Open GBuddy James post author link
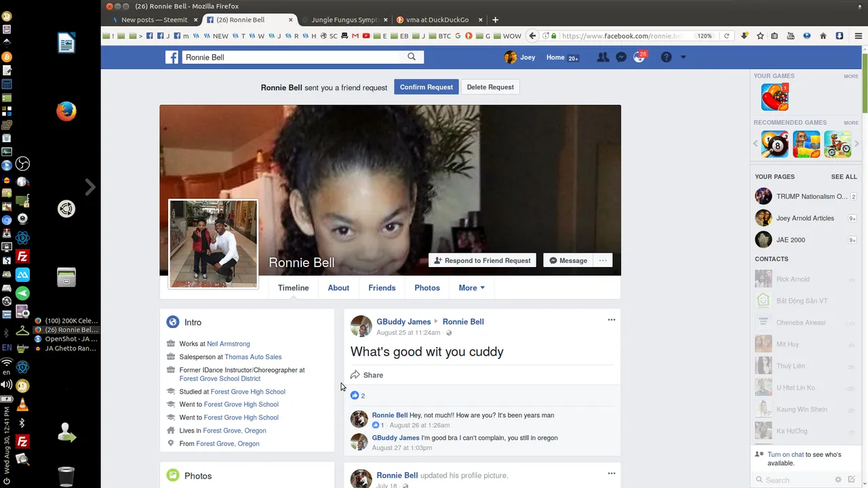868x488 pixels. click(x=403, y=322)
